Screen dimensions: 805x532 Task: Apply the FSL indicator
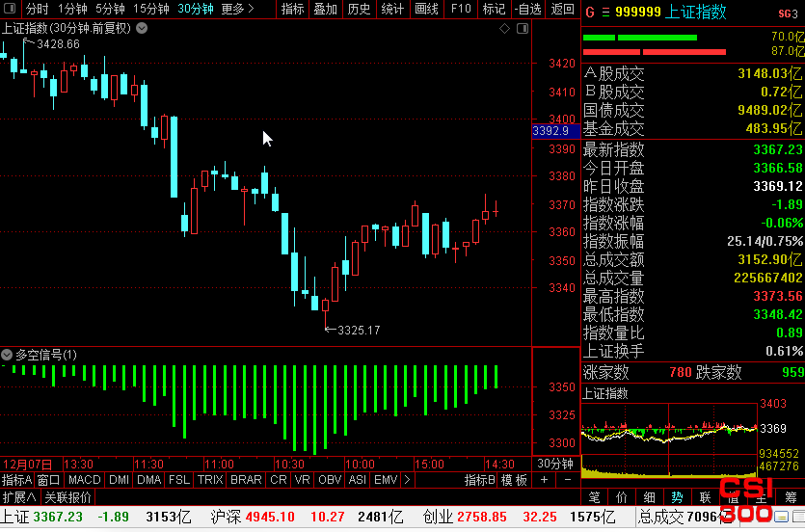click(x=179, y=480)
